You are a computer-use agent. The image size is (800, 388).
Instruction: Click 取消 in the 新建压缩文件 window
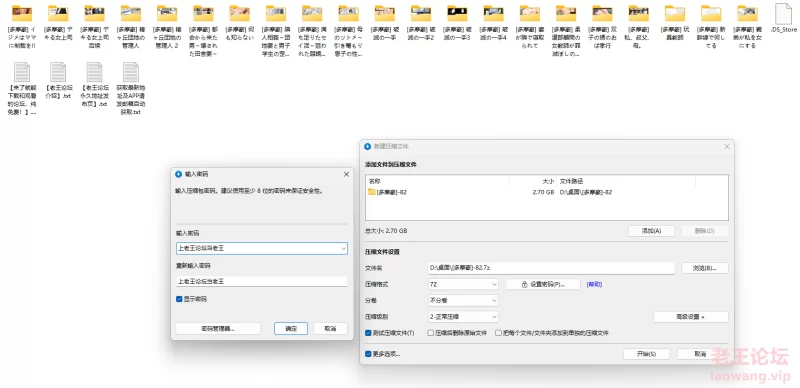(x=701, y=354)
